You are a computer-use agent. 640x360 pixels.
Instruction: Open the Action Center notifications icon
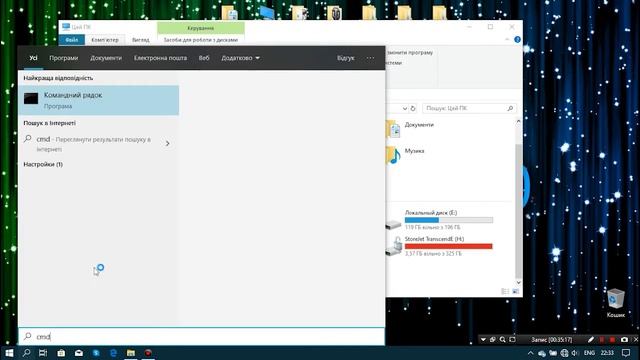(626, 353)
